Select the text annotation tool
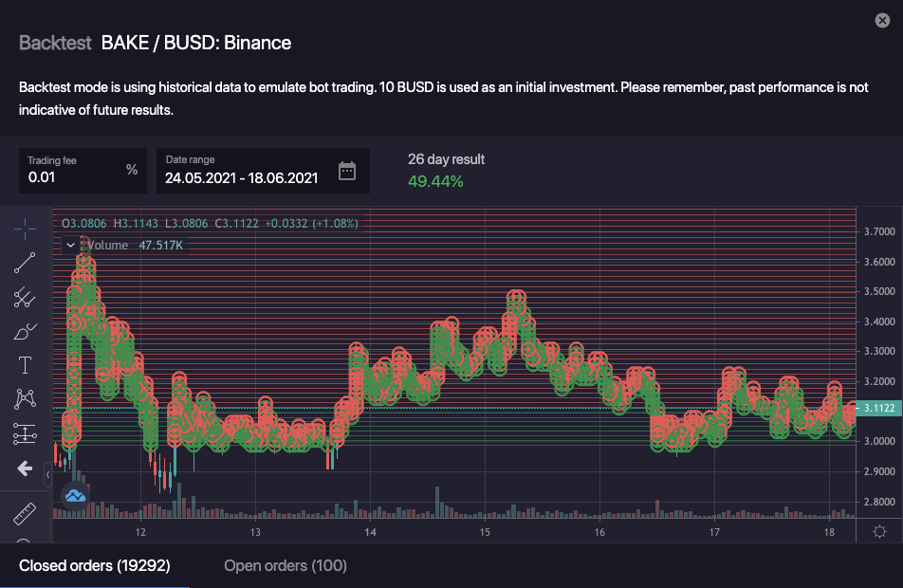The width and height of the screenshot is (903, 588). pyautogui.click(x=25, y=365)
